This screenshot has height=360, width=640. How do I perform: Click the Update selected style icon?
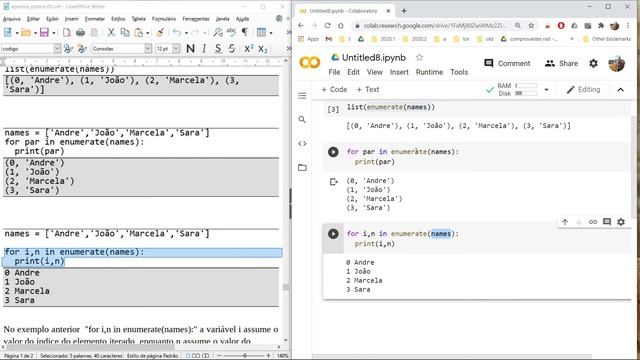[68, 49]
